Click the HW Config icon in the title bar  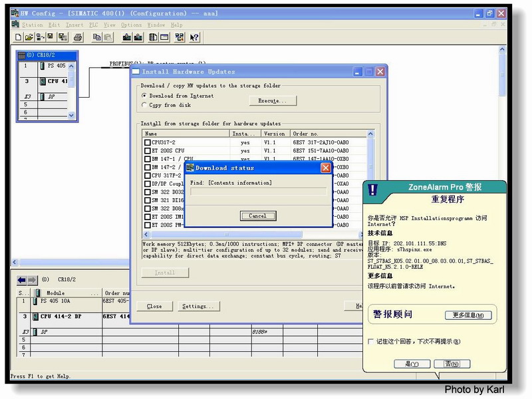coord(15,13)
